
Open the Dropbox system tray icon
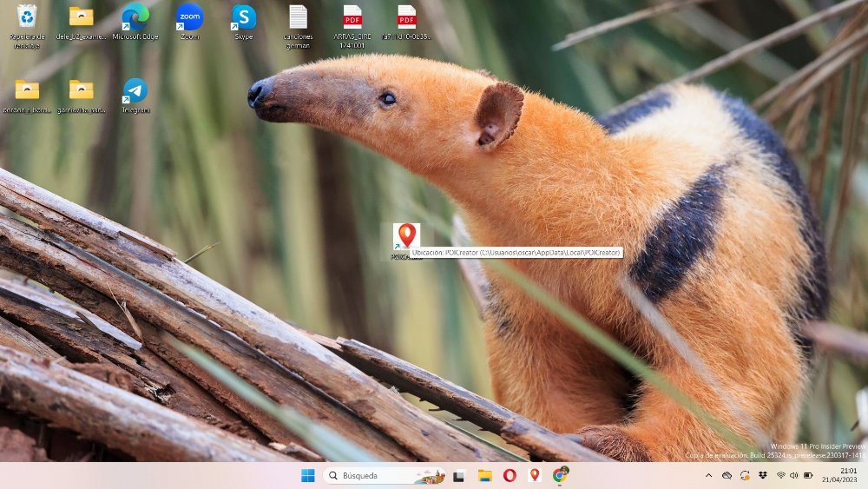(762, 475)
